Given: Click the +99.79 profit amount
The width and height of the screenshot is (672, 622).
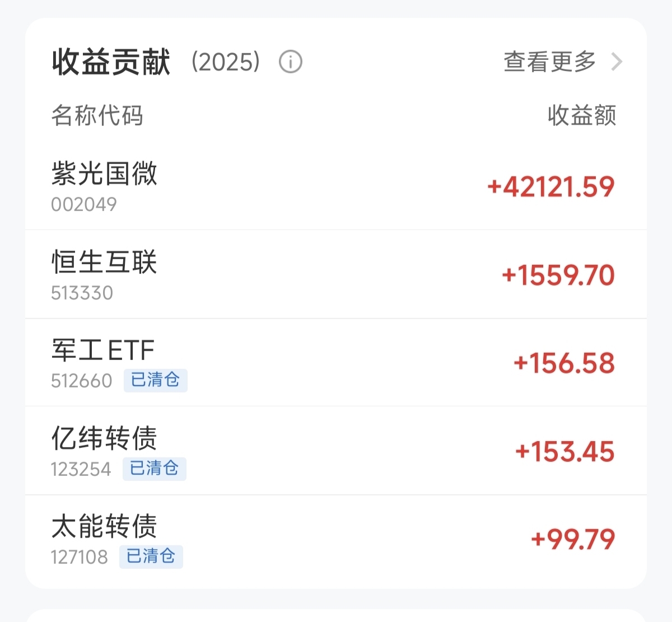Looking at the screenshot, I should (x=573, y=539).
